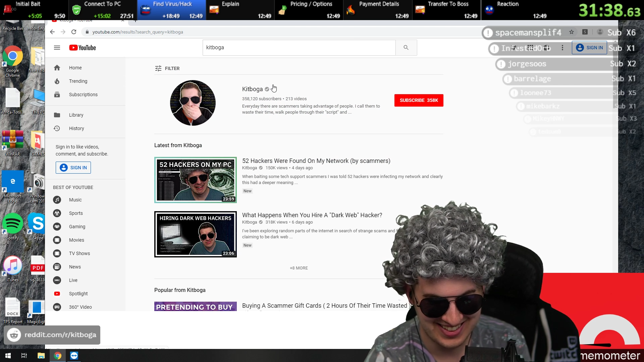Image resolution: width=644 pixels, height=362 pixels.
Task: Open History in sidebar
Action: click(85, 128)
